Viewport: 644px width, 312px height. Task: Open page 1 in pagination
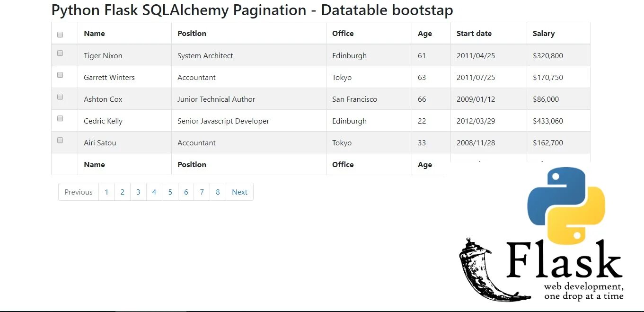[x=106, y=192]
